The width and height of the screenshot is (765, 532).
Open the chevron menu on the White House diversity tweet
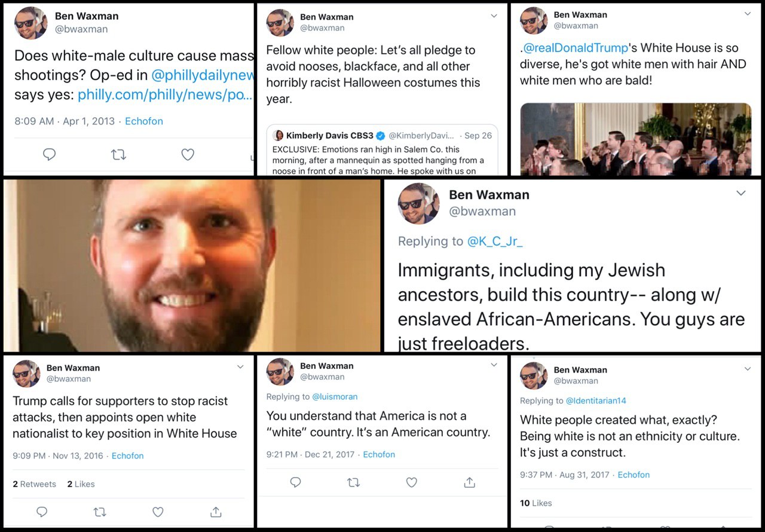pos(748,14)
